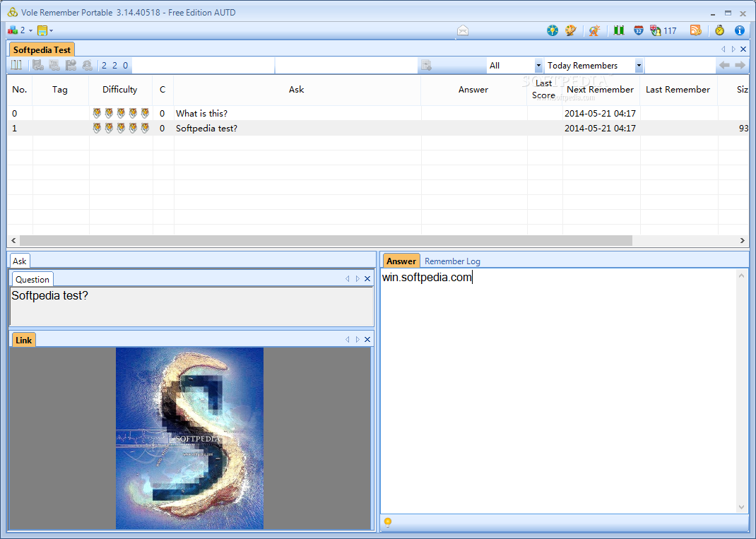Click in the answer text 'win.softpedia.com'
This screenshot has width=756, height=539.
click(427, 277)
